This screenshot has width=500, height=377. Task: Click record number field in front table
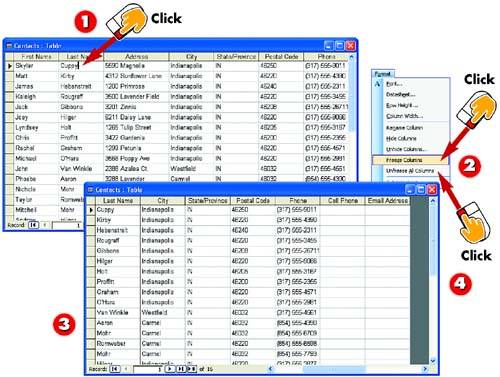[x=149, y=369]
